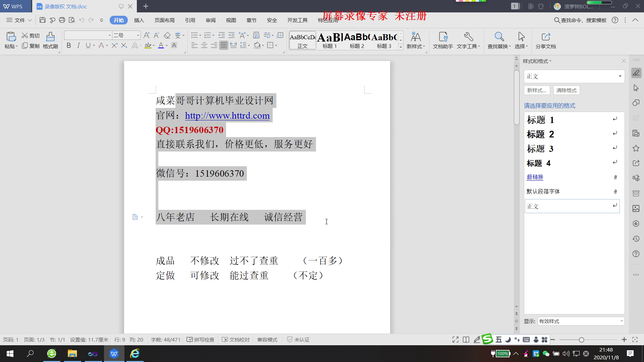Open the current style dropdown in the styles pane
Screen dimensions: 644x362
620,76
